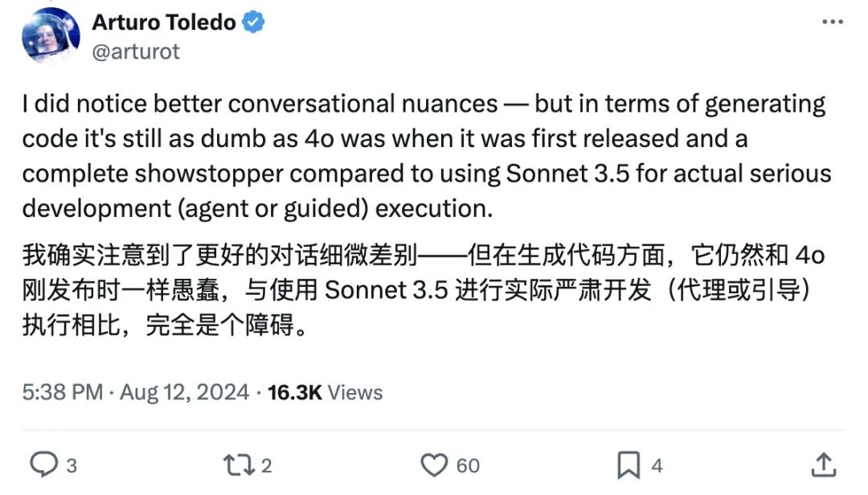Image resolution: width=868 pixels, height=495 pixels.
Task: Toggle the bookmark icon
Action: click(x=628, y=464)
